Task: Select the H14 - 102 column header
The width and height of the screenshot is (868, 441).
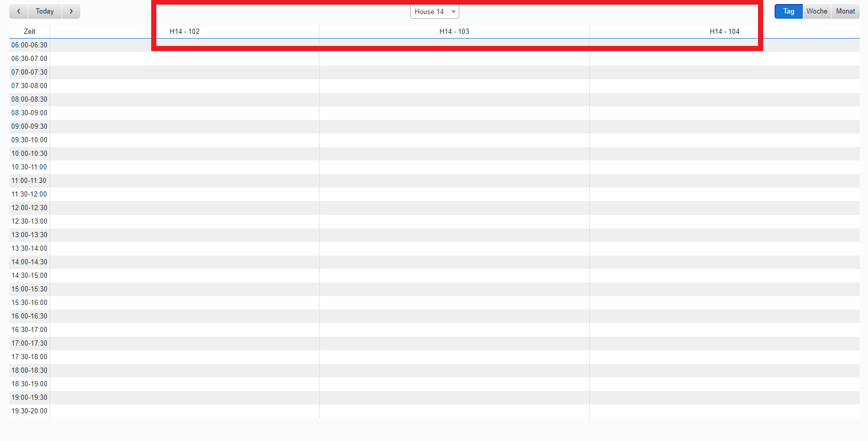Action: coord(185,31)
